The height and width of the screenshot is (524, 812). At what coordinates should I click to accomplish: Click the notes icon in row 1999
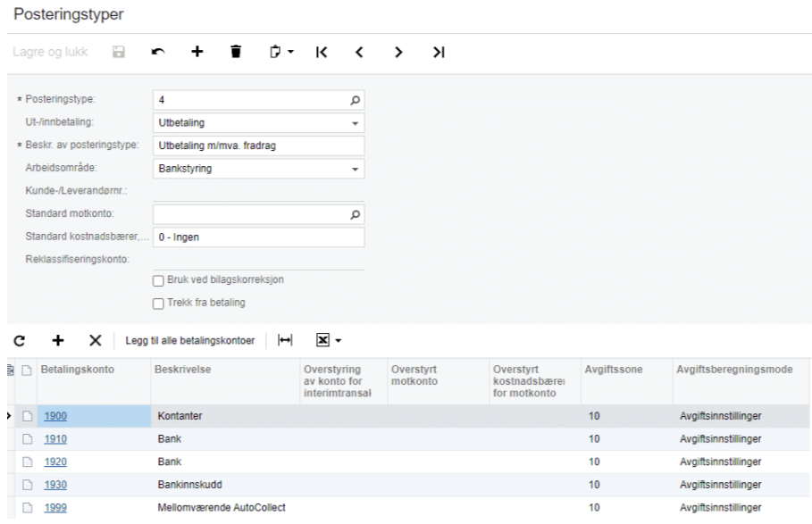[28, 508]
